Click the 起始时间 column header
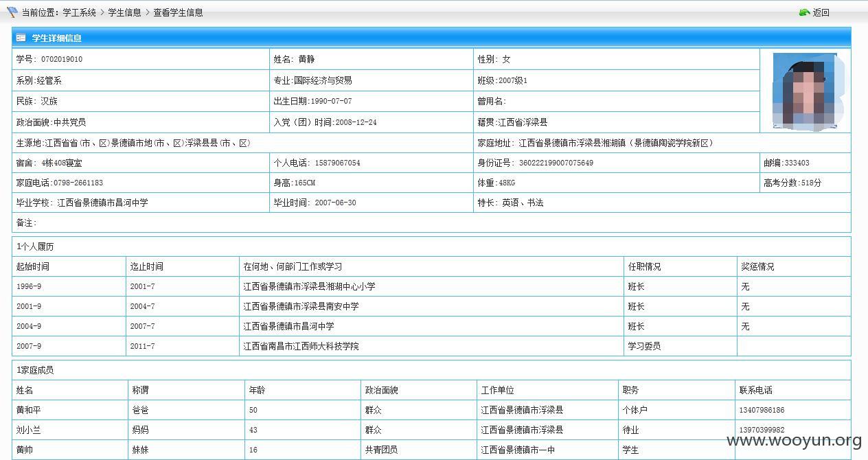868x460 pixels. click(x=69, y=266)
